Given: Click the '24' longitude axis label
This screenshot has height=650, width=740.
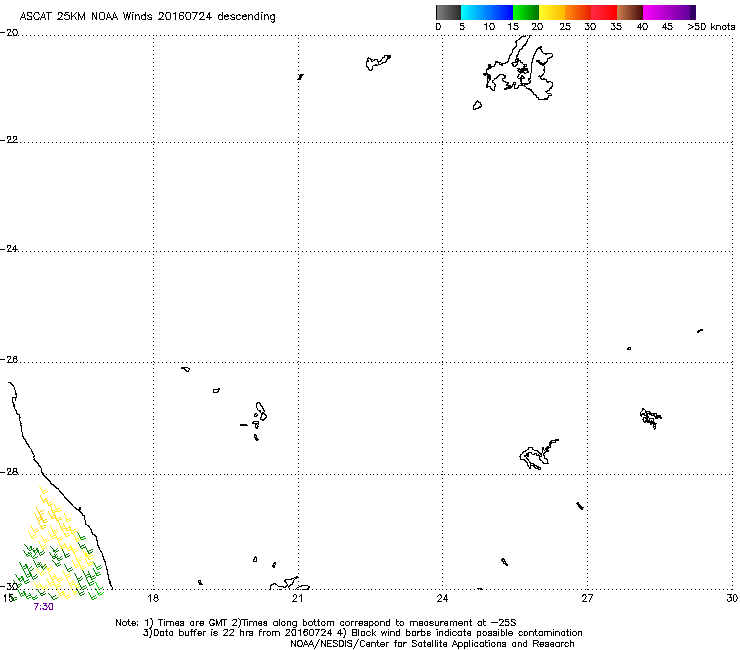Looking at the screenshot, I should tap(442, 598).
